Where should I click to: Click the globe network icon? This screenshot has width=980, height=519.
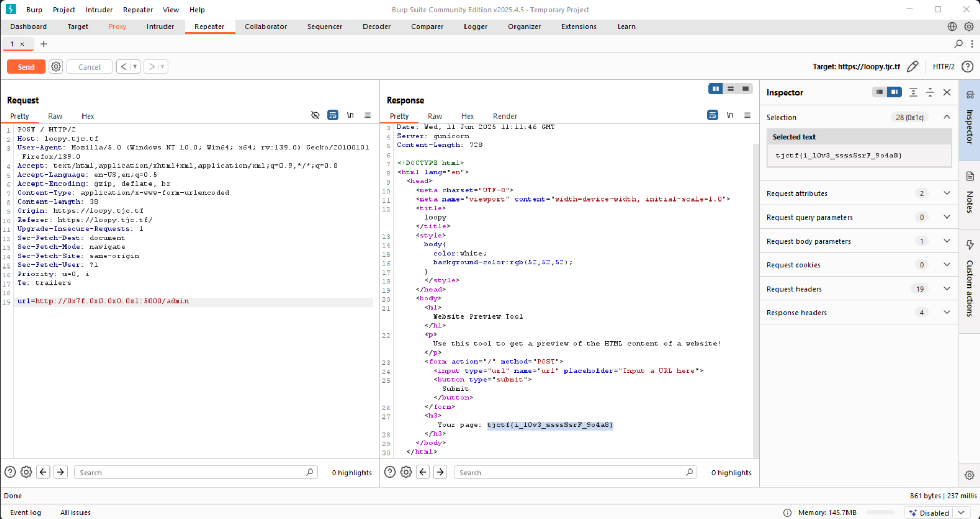pos(952,27)
